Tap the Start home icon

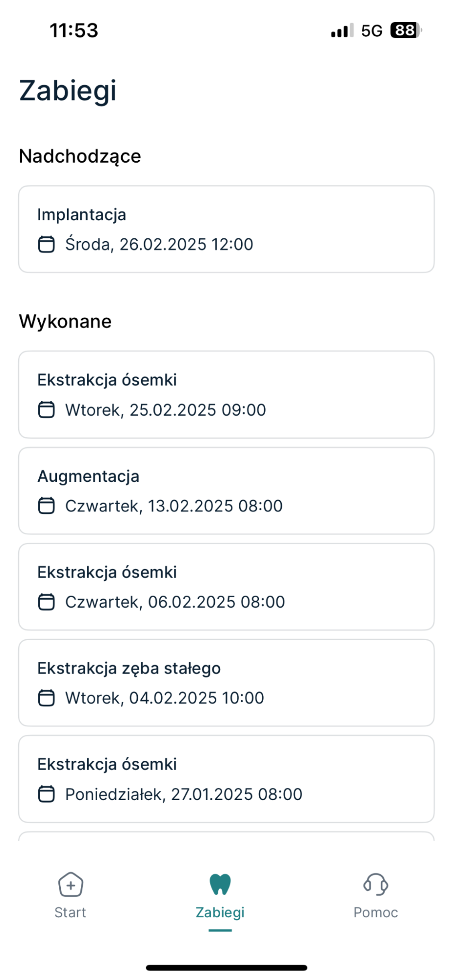click(71, 885)
